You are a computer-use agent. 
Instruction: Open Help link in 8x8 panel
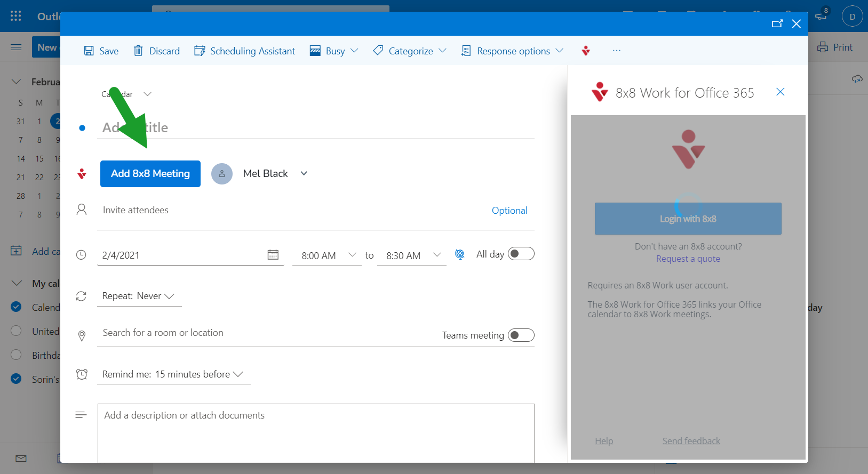click(604, 441)
